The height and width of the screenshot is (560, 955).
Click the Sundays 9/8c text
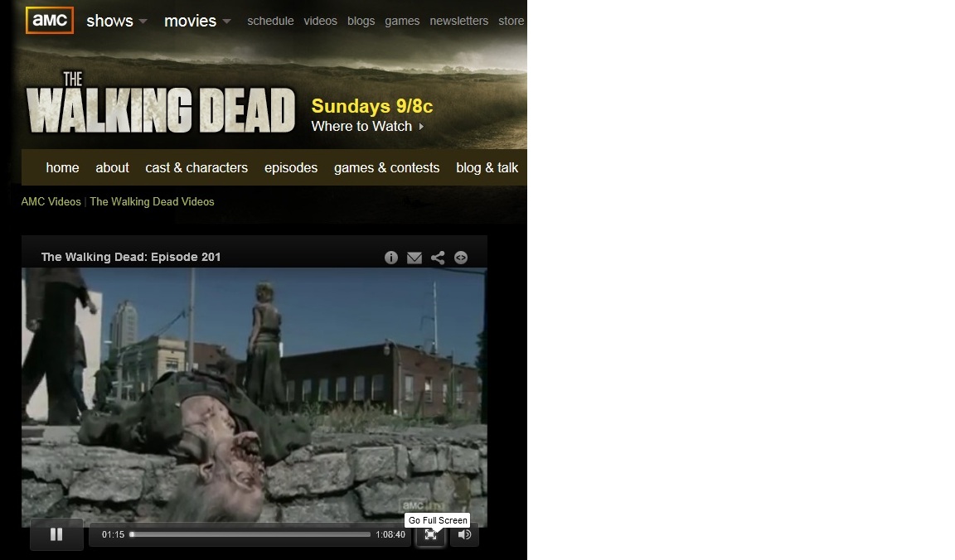coord(372,106)
